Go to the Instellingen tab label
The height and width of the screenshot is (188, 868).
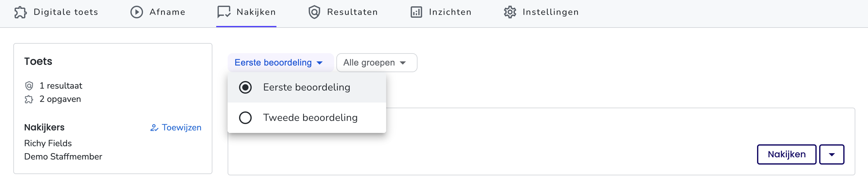tap(551, 12)
